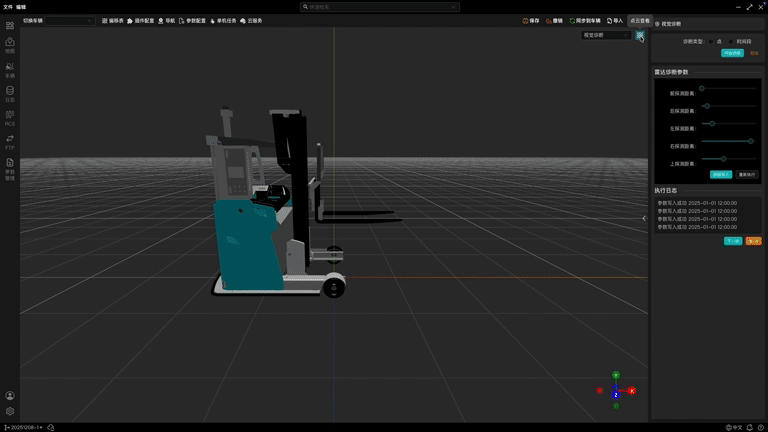Click the 右探测距离 slider handle
Image resolution: width=768 pixels, height=432 pixels.
pos(750,141)
